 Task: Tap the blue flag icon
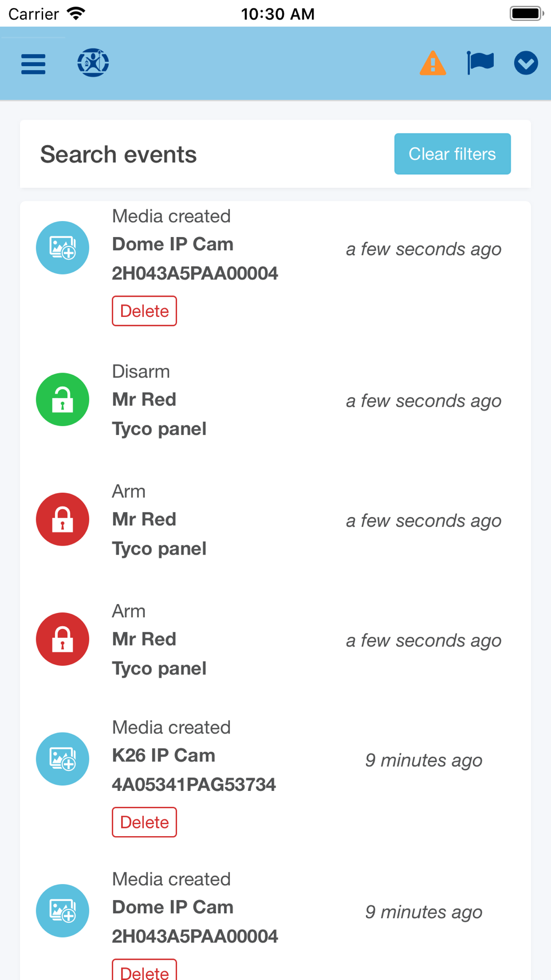[x=480, y=62]
